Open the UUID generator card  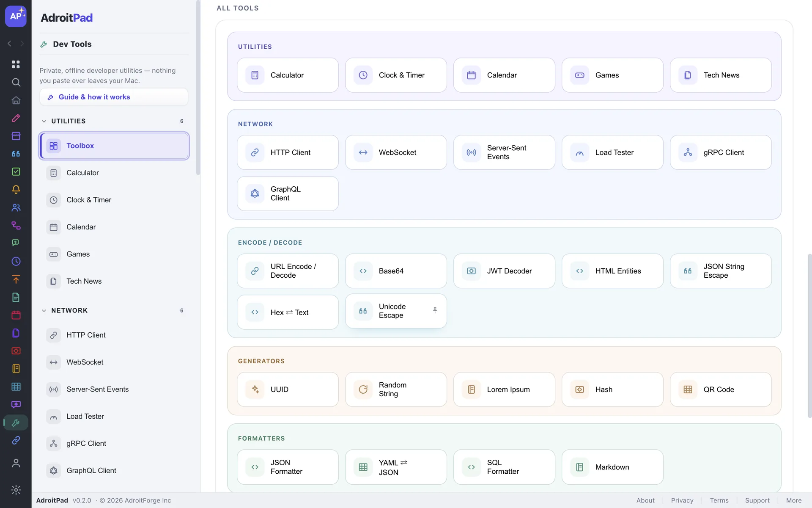pos(288,389)
